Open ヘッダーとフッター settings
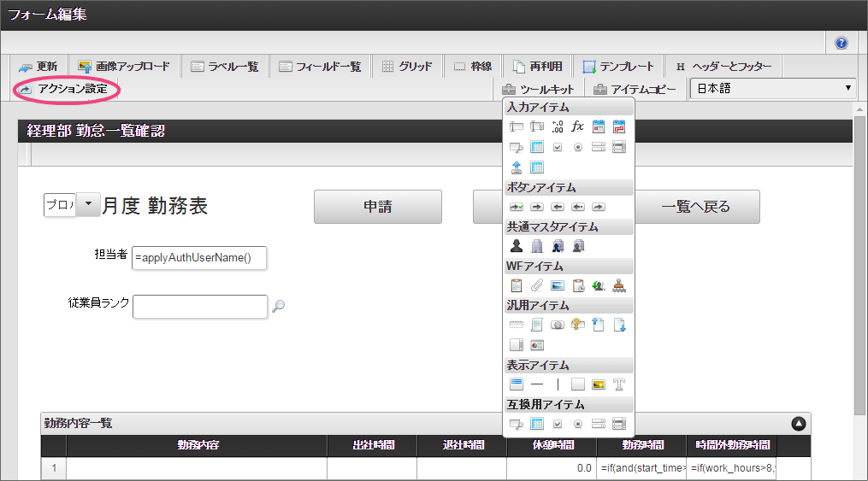The image size is (868, 481). point(723,67)
